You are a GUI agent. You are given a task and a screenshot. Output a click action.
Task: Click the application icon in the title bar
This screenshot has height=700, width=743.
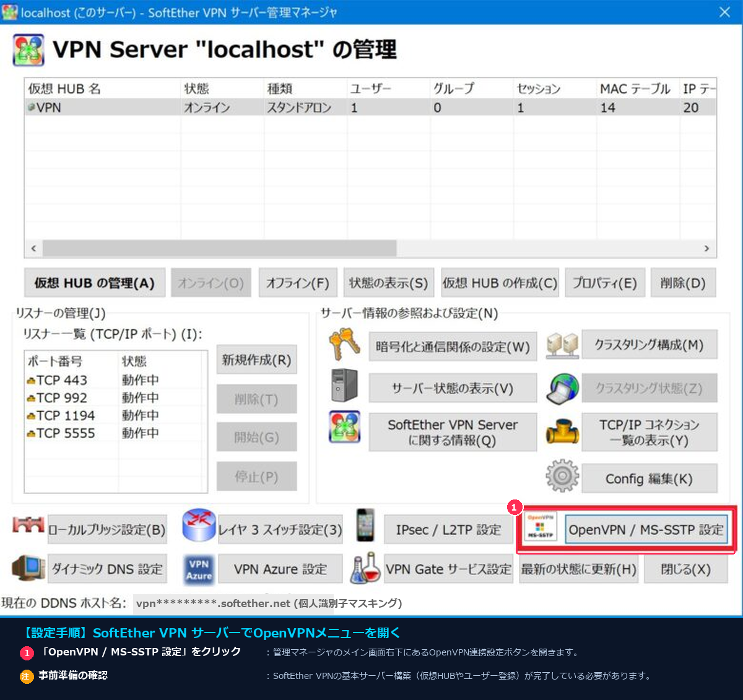click(x=10, y=12)
